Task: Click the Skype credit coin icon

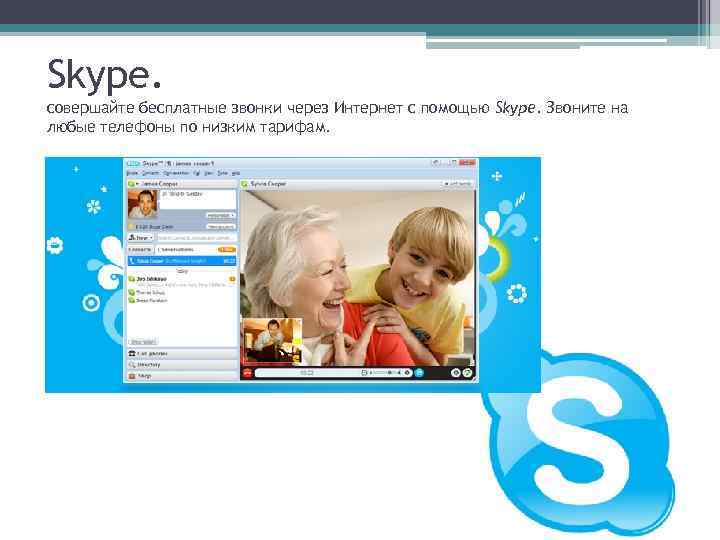Action: (x=131, y=227)
